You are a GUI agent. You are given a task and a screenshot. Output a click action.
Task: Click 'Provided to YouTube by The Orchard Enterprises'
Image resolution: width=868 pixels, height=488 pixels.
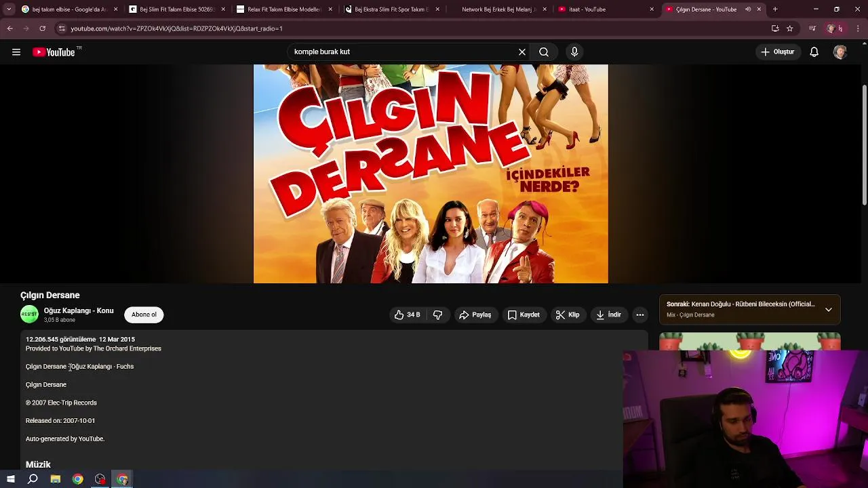coord(94,348)
